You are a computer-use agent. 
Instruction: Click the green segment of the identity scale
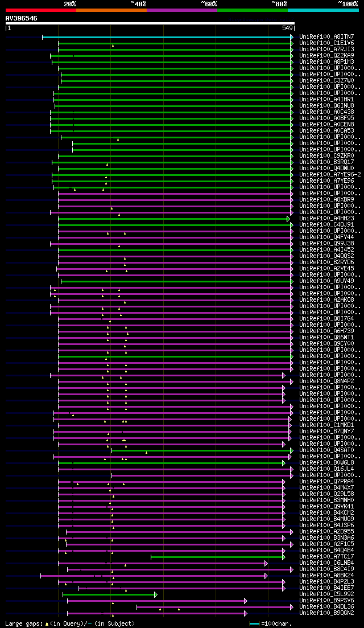[253, 10]
